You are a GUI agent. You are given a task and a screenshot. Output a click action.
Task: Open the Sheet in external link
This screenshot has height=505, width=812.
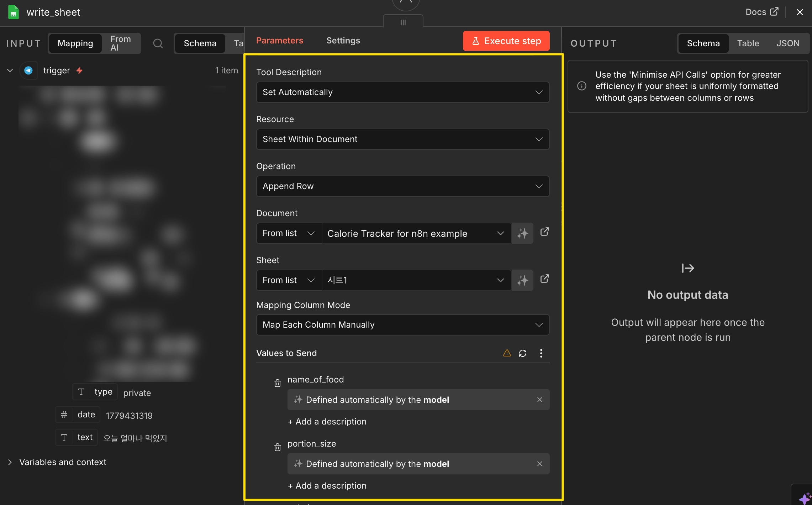pos(544,279)
